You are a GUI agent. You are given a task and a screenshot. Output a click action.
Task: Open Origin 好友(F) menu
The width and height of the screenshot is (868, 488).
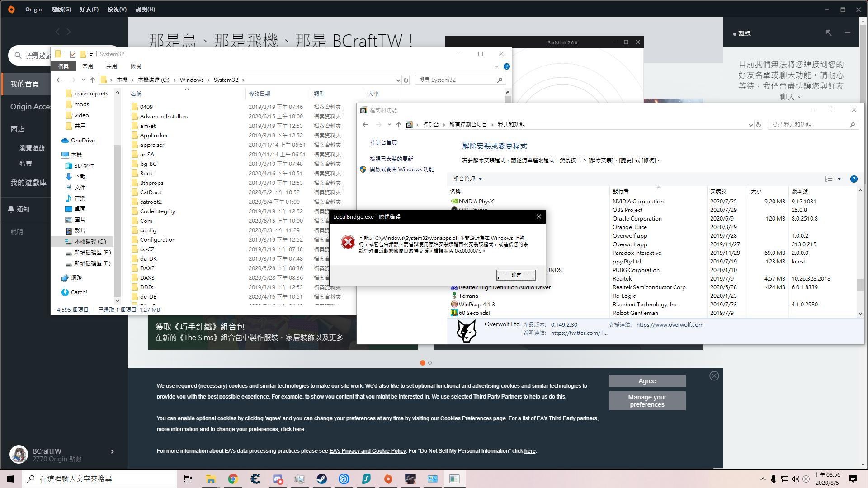click(89, 9)
